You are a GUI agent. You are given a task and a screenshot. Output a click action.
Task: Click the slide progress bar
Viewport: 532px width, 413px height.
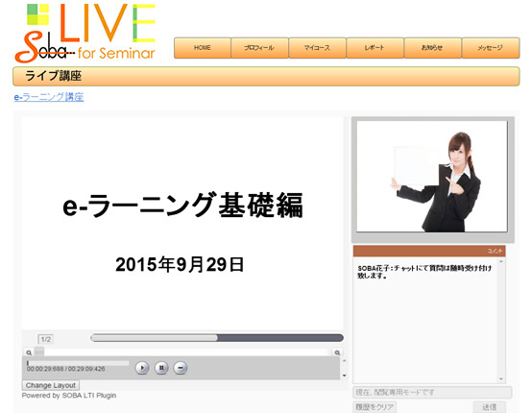(217, 338)
